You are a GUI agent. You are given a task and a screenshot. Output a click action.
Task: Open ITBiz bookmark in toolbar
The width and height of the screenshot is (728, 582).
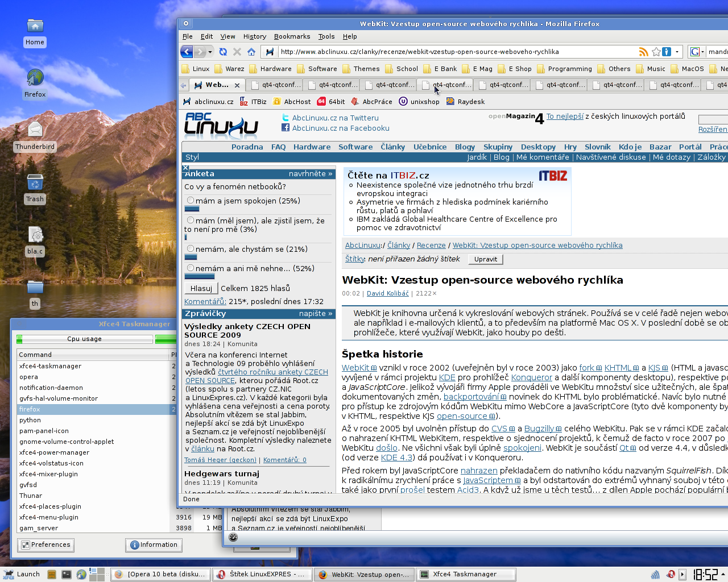pos(253,102)
